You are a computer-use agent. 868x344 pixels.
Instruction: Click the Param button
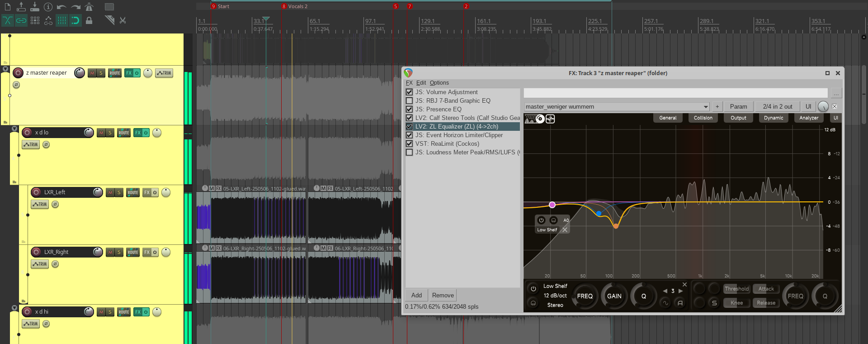[738, 107]
